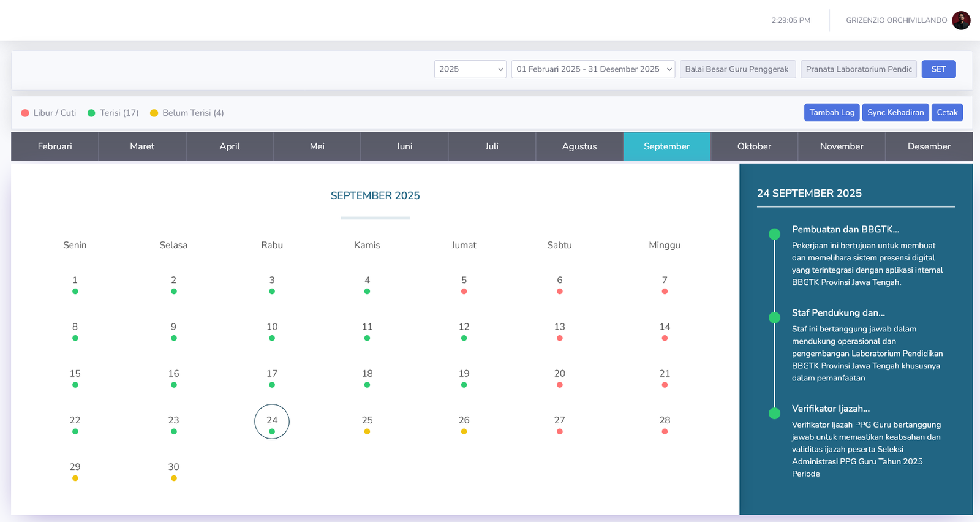The image size is (980, 522).
Task: Click the Pembuatan dan BBGTK timeline marker
Action: pos(774,234)
